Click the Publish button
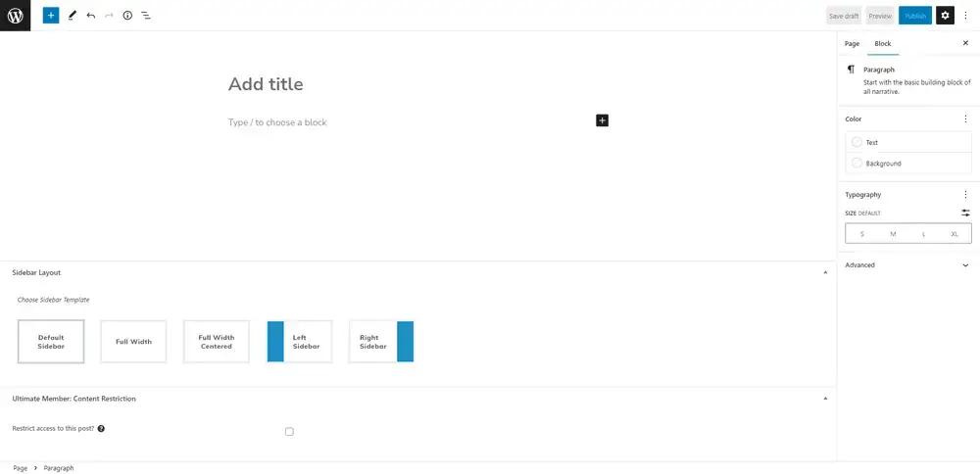 click(x=915, y=16)
